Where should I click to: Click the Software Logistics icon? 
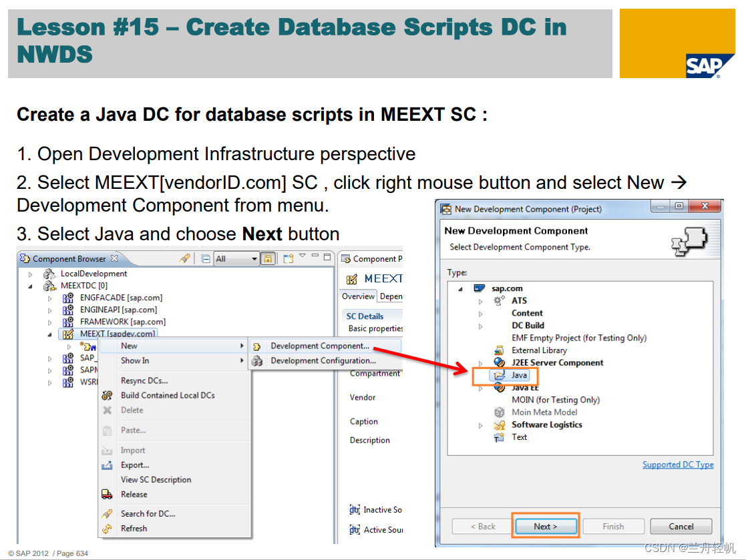coord(499,425)
